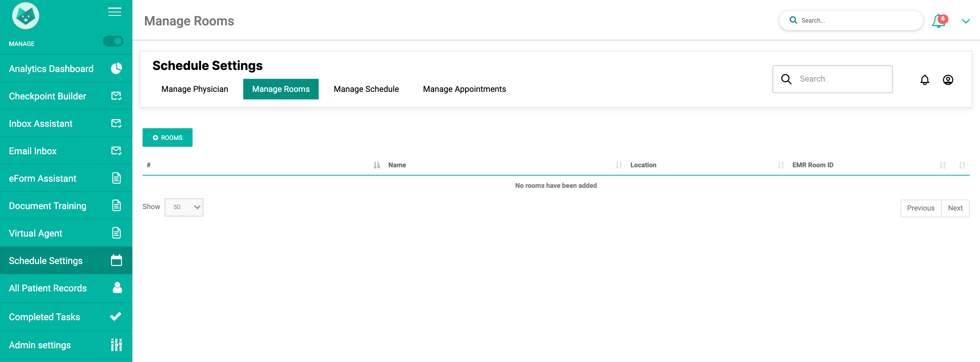Click the black magnifier in Schedule Settings search
The image size is (980, 362).
[786, 79]
